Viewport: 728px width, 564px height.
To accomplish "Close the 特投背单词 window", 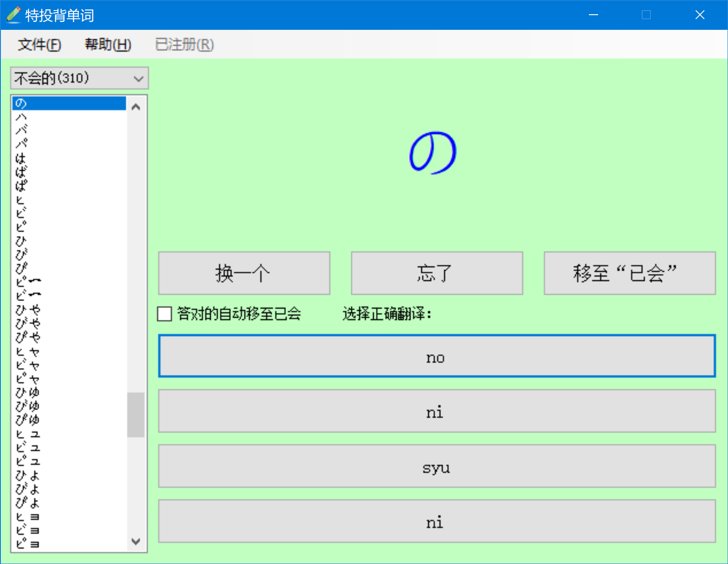I will pos(700,15).
